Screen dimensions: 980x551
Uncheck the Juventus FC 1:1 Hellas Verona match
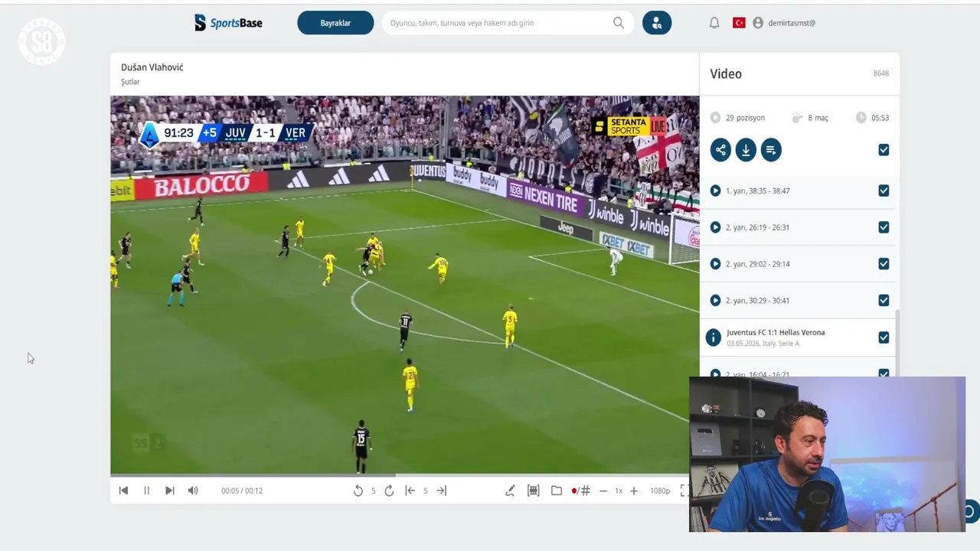tap(884, 337)
